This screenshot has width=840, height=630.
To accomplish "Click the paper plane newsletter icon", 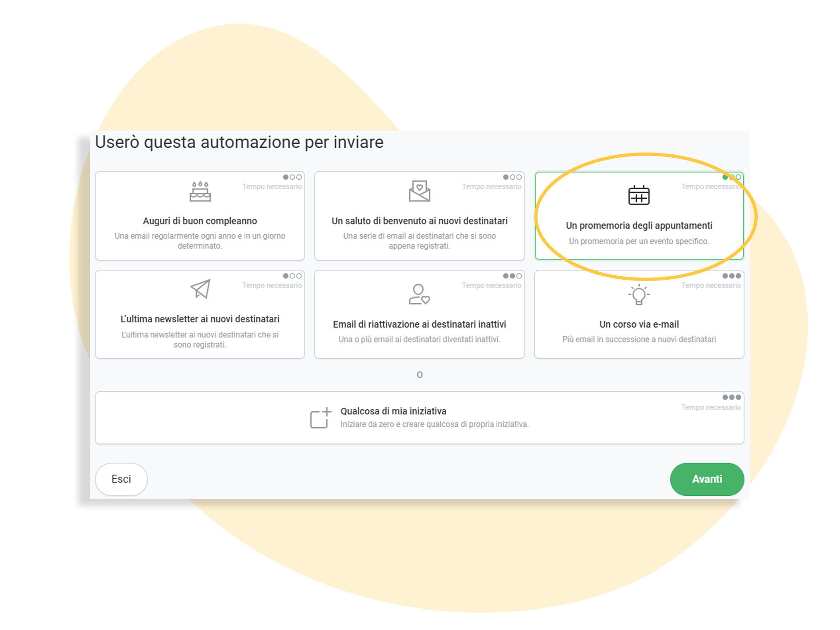I will (x=200, y=289).
